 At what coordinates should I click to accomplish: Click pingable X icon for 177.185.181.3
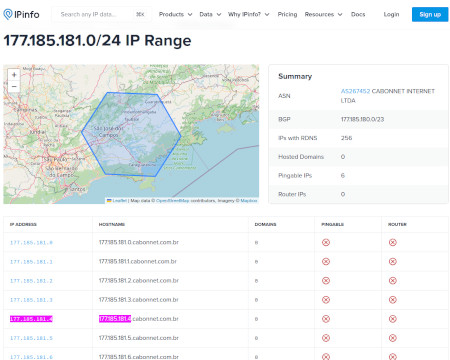pyautogui.click(x=326, y=300)
